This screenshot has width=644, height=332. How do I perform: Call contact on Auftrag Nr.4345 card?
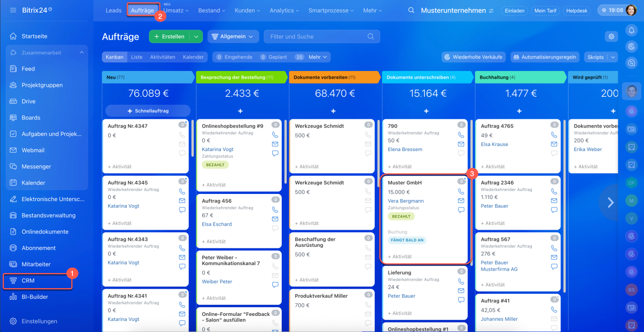click(182, 191)
